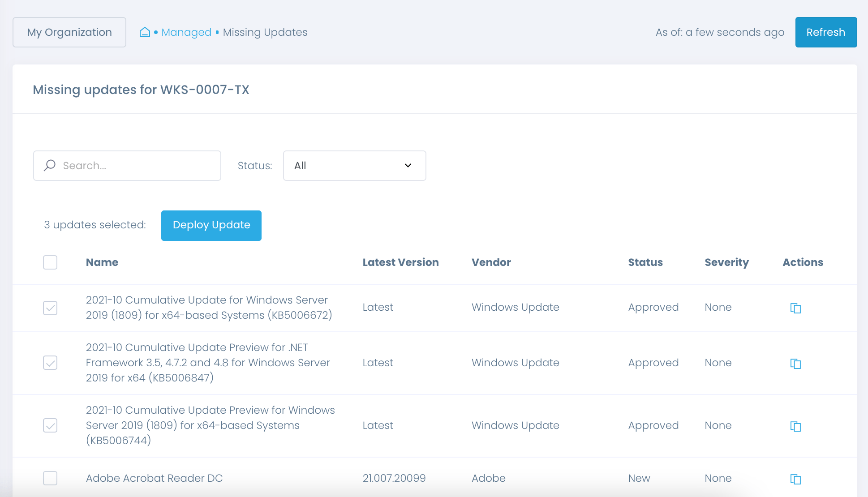Viewport: 868px width, 497px height.
Task: Open the Managed breadcrumb link
Action: coord(186,32)
